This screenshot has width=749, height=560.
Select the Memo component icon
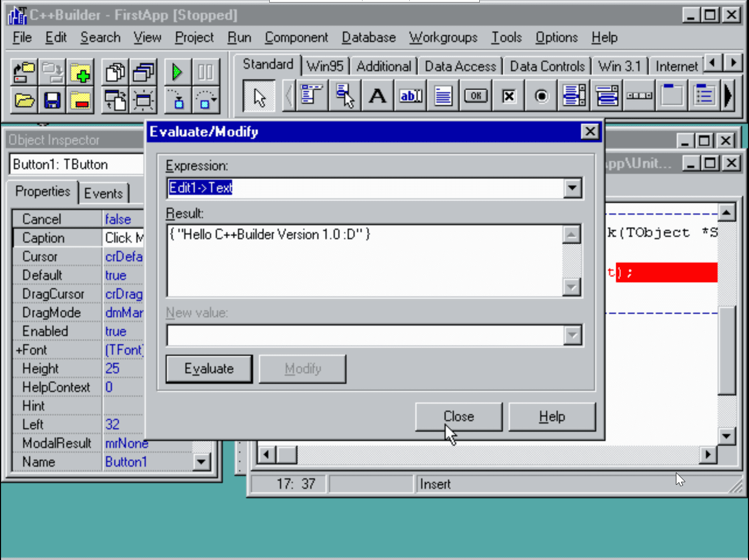click(443, 96)
